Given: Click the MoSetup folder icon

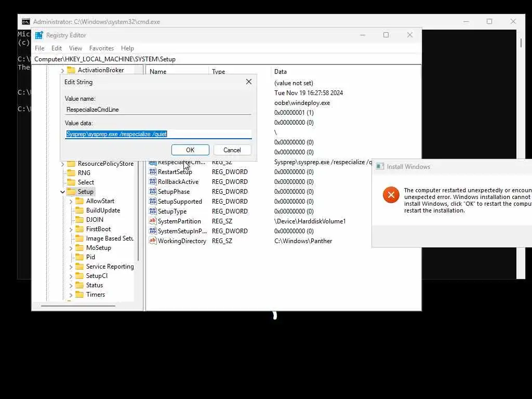Looking at the screenshot, I should [x=79, y=248].
